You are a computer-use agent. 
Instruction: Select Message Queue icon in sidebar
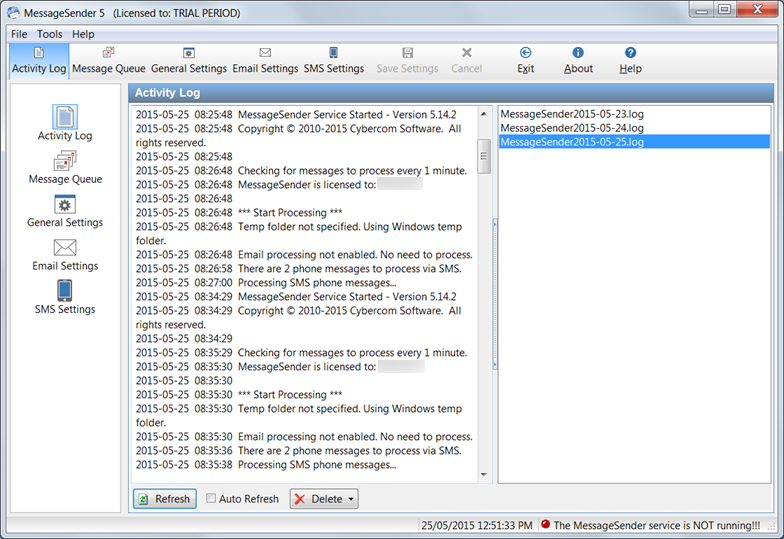click(65, 161)
